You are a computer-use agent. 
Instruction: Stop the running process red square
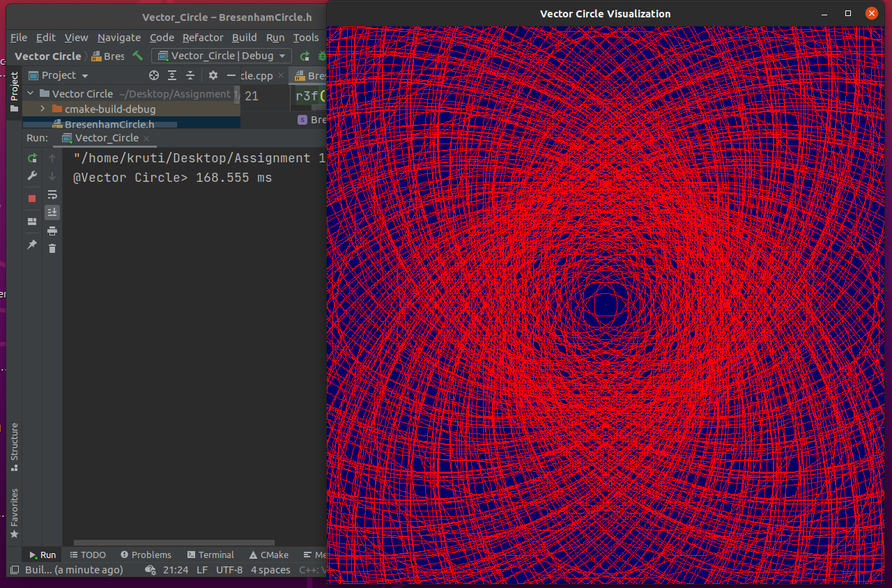pyautogui.click(x=32, y=199)
